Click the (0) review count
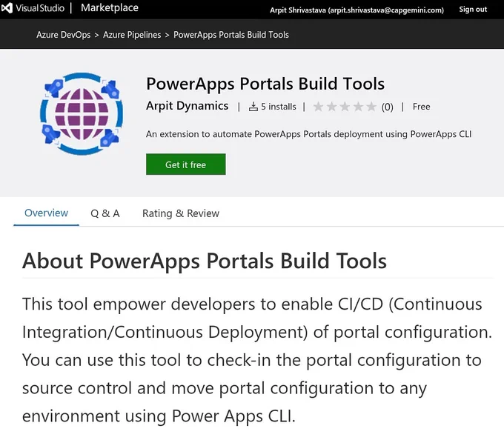This screenshot has height=440, width=504. coord(388,107)
